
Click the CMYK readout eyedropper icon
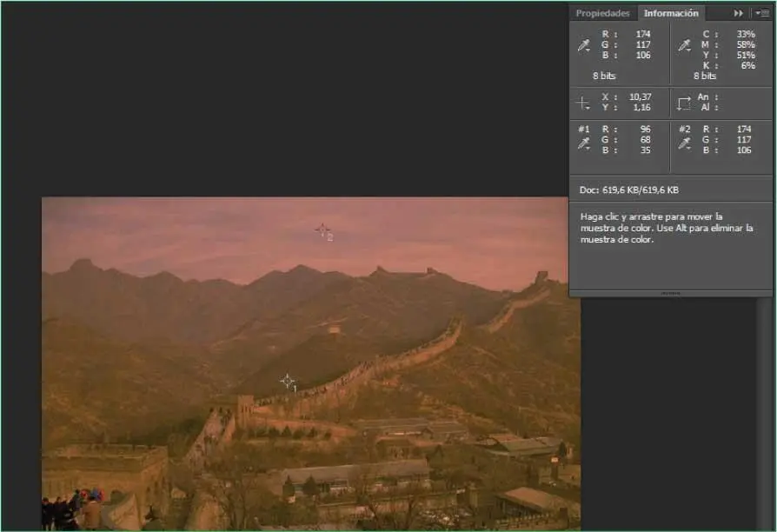[684, 45]
